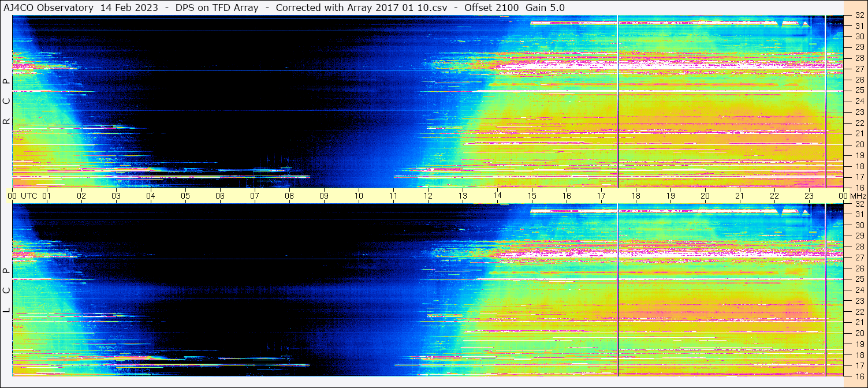Pick the 23 hour marker on the time axis
The width and height of the screenshot is (868, 388).
point(809,196)
